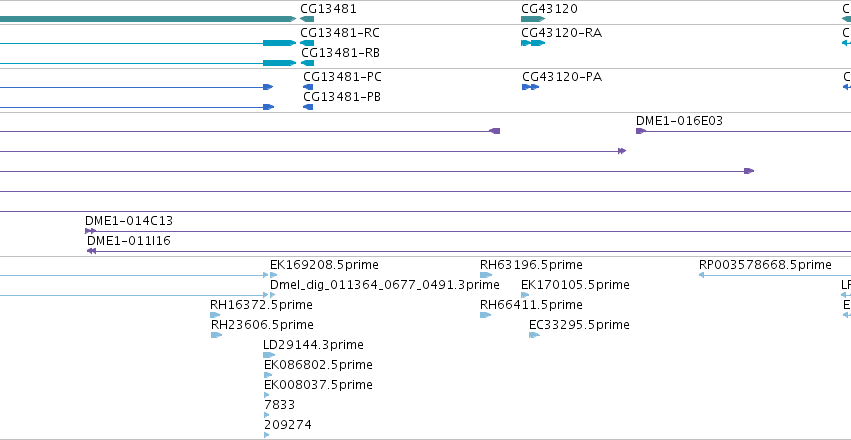Select the LD29144.3prime EST glyph
Viewport: 851px width, 440px height.
tap(269, 355)
